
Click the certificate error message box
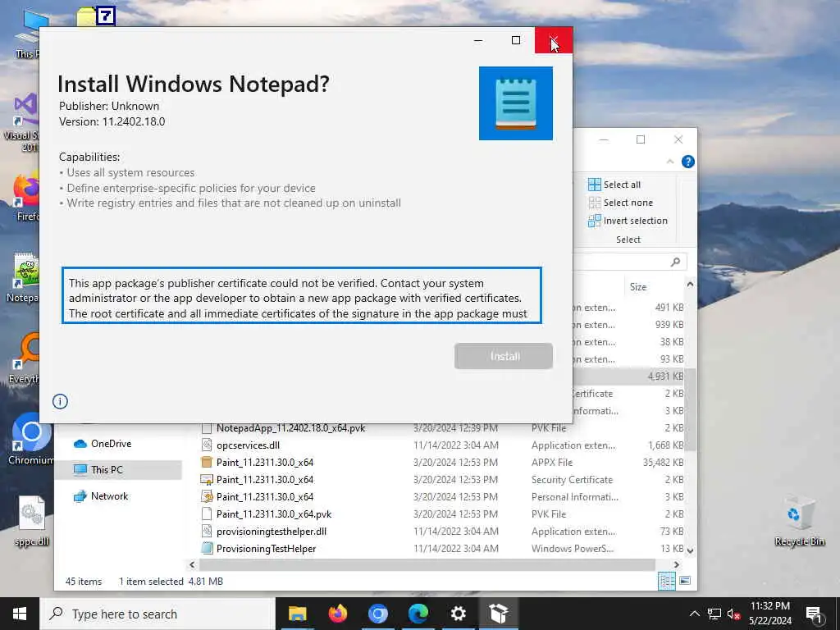(x=302, y=295)
